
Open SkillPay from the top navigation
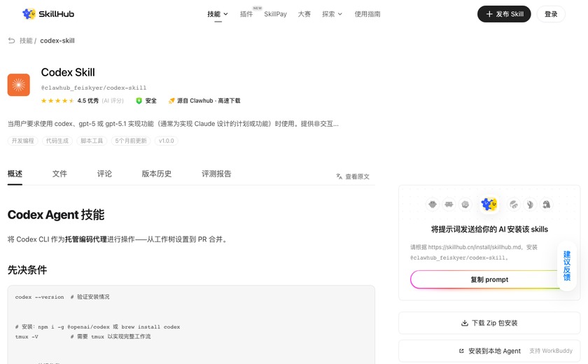tap(275, 14)
